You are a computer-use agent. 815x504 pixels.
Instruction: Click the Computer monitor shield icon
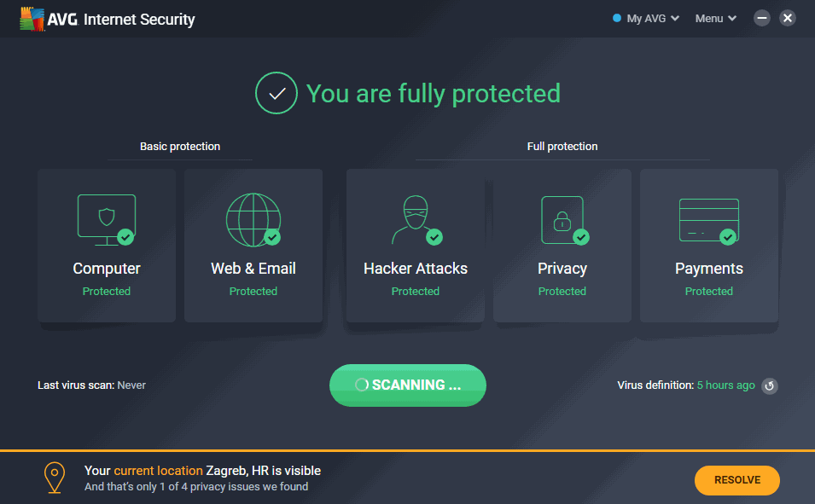(107, 220)
